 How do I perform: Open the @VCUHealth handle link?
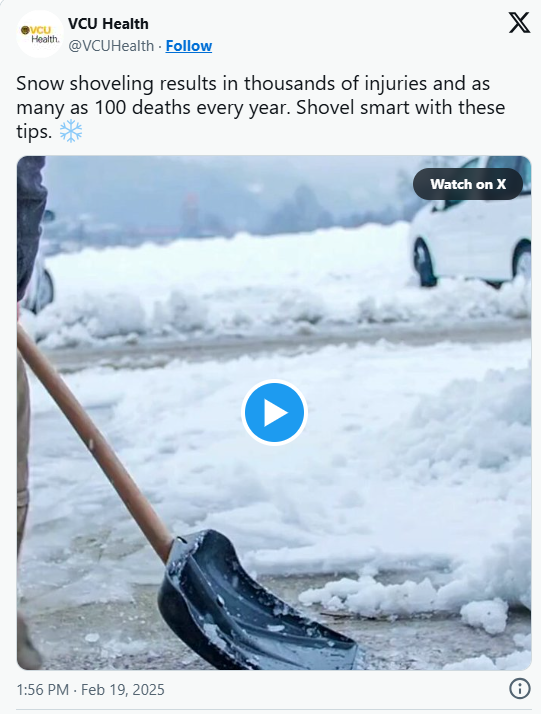tap(111, 46)
